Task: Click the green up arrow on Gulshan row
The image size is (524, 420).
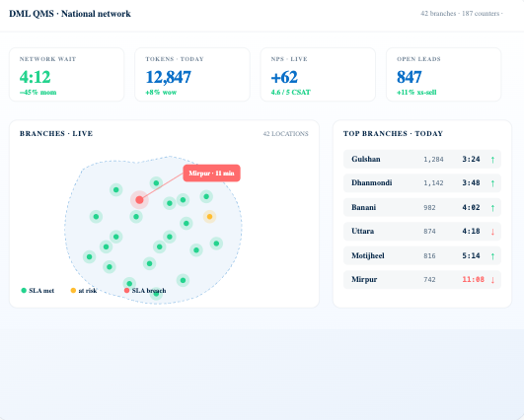Action: (492, 160)
